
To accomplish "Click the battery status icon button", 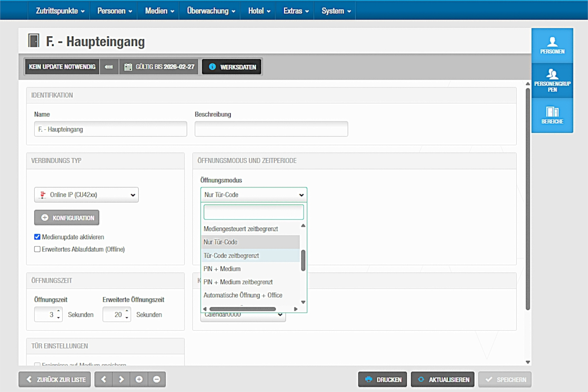I will coord(109,67).
